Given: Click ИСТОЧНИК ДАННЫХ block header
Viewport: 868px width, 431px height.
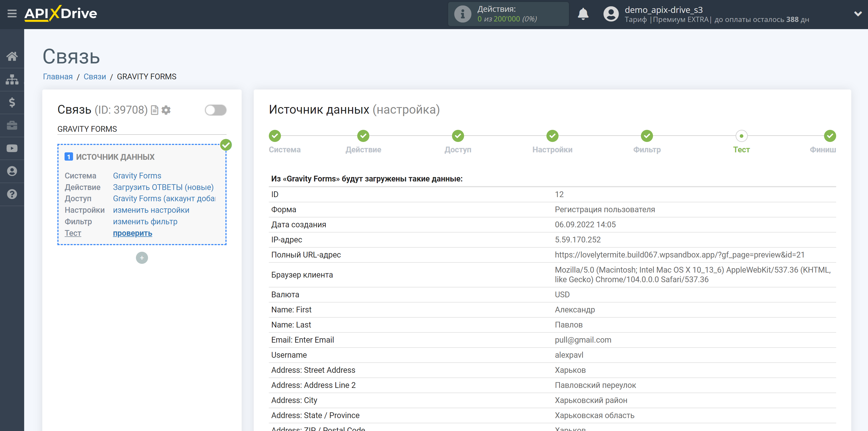Looking at the screenshot, I should [115, 157].
